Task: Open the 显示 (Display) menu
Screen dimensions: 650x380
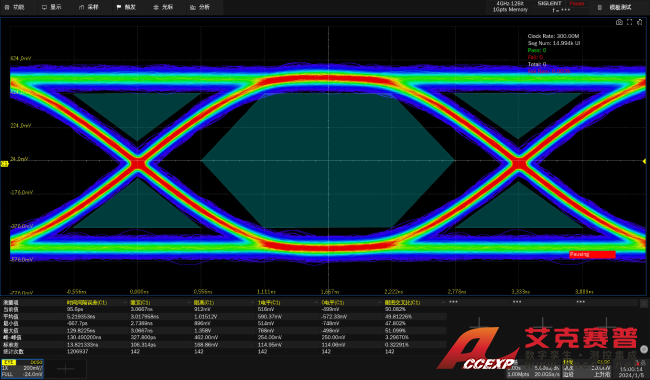Action: 52,7
